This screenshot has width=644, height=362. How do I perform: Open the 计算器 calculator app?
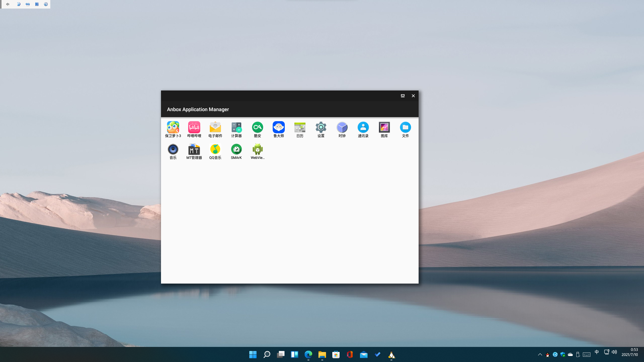[236, 128]
